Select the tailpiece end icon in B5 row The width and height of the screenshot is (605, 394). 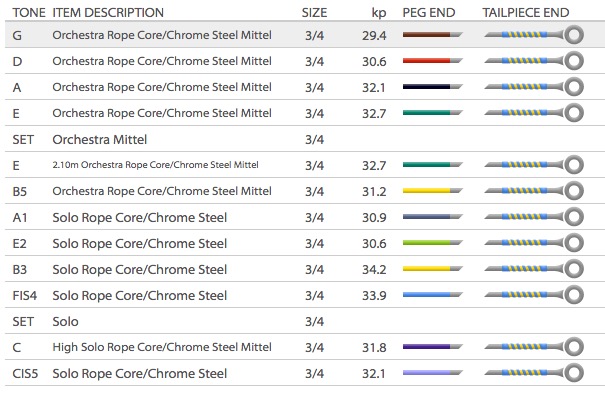click(x=534, y=191)
